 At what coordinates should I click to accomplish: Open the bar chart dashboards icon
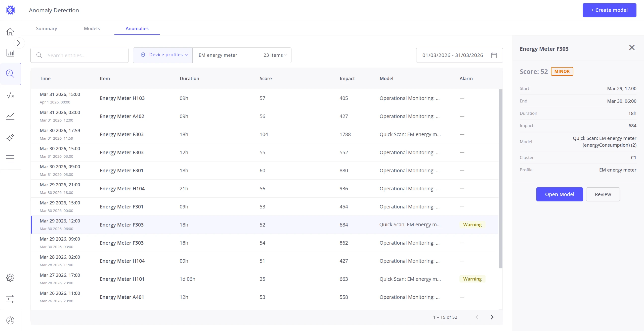click(x=10, y=53)
